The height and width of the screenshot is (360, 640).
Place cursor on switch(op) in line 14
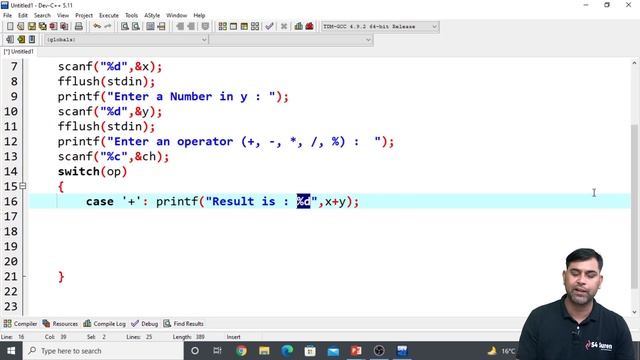(92, 171)
